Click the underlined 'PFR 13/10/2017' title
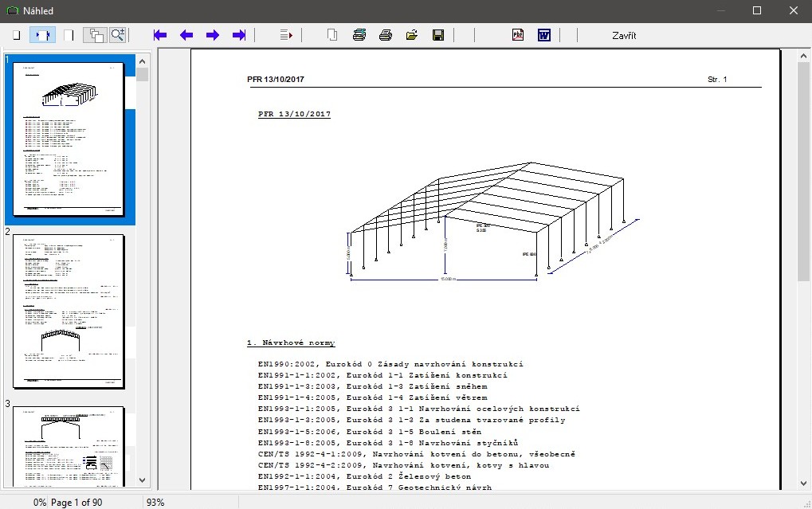812x509 pixels. 294,115
